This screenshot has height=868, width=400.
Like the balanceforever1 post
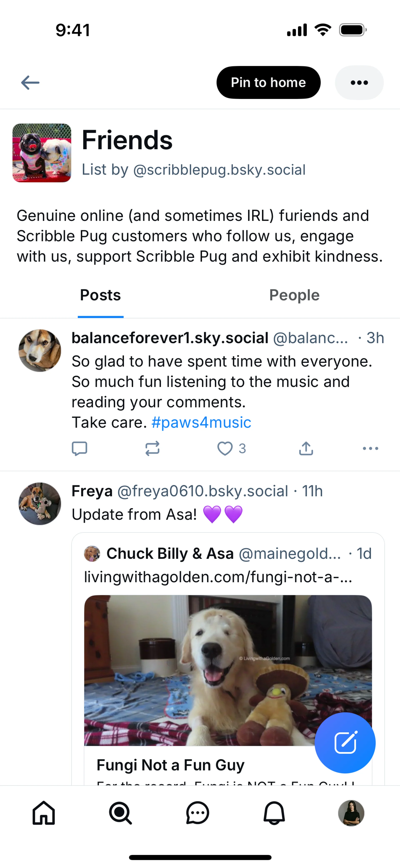[x=225, y=448]
